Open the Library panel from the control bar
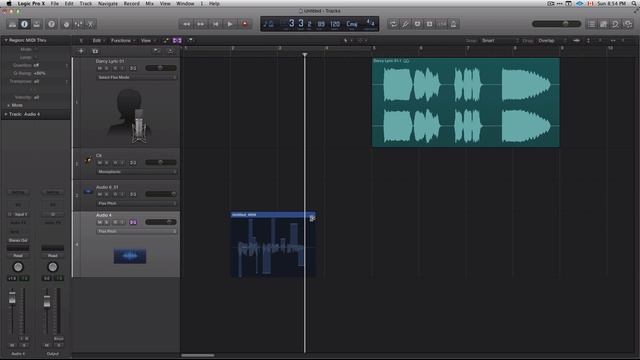The image size is (640, 360). coord(12,24)
